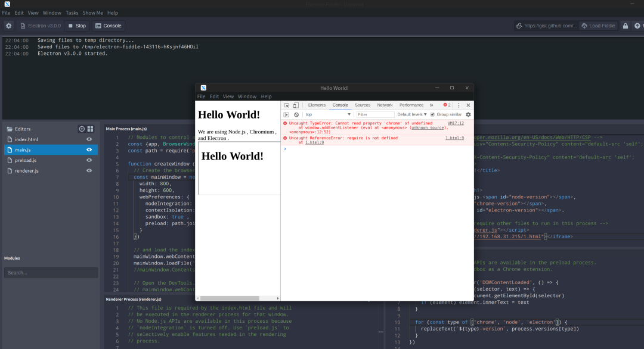This screenshot has width=644, height=349.
Task: Click the ReferenceError red error icon
Action: click(x=285, y=138)
